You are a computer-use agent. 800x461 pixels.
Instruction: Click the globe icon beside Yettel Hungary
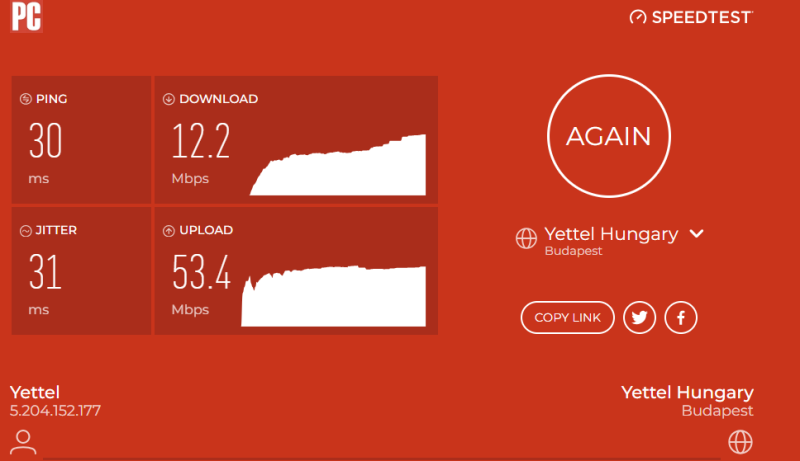pos(526,238)
